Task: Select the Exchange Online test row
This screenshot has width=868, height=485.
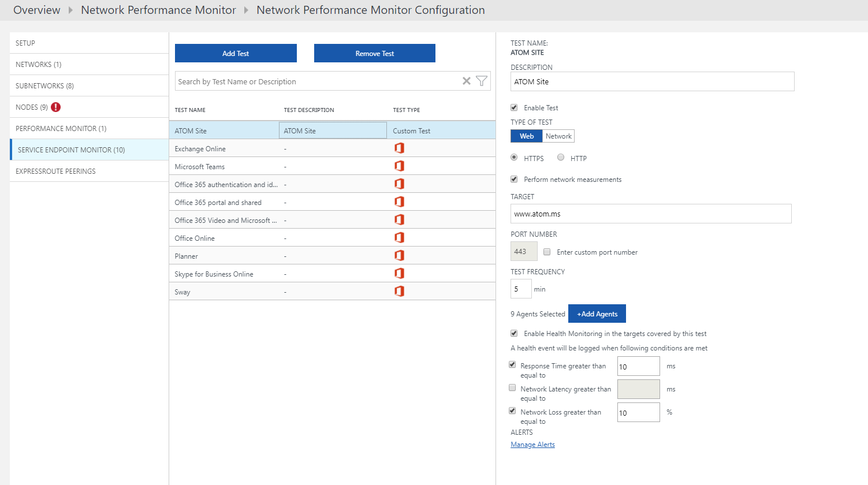Action: point(332,148)
